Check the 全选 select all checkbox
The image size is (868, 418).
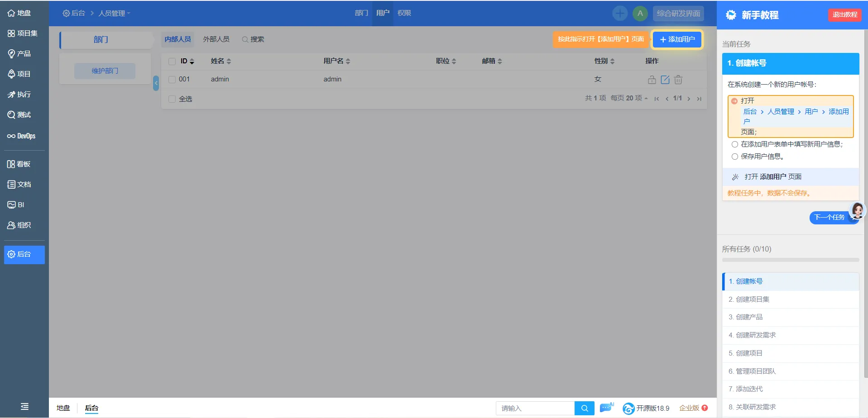click(x=172, y=99)
